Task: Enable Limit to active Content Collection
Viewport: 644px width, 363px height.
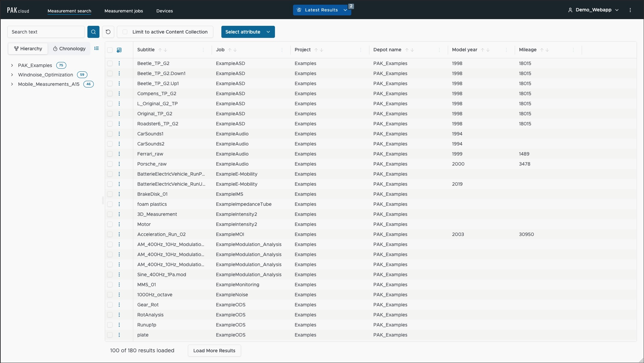Action: [125, 32]
